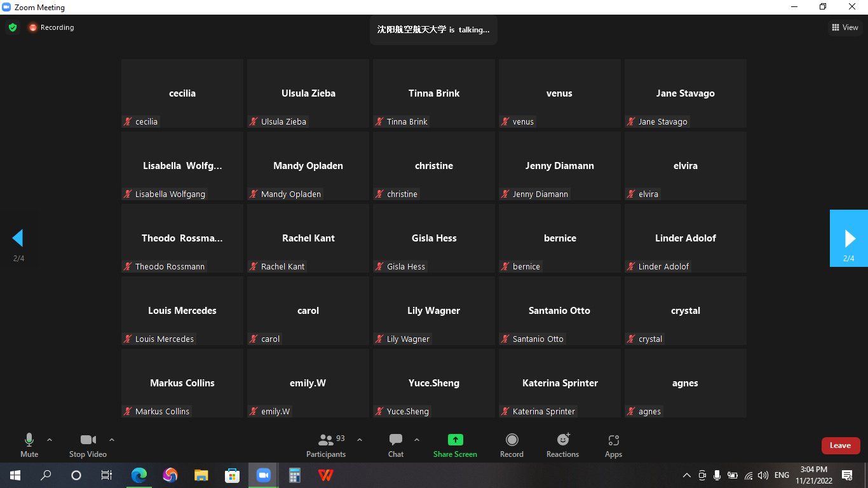The image size is (868, 488).
Task: Open the View layout menu
Action: pos(845,27)
